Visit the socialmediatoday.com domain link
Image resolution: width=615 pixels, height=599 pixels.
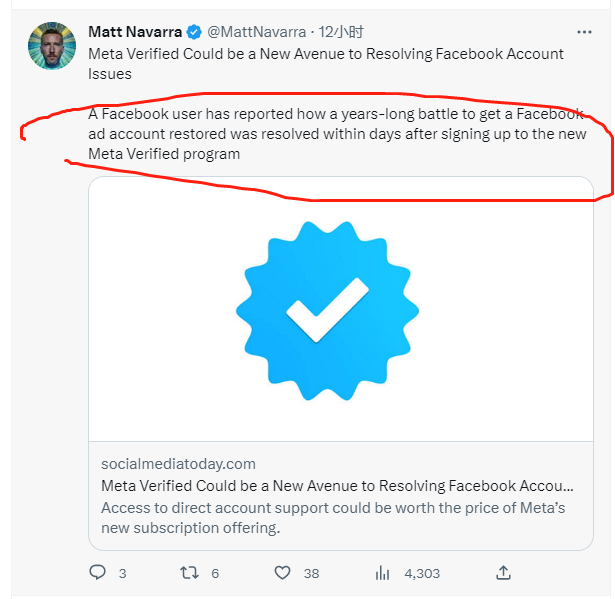coord(178,464)
